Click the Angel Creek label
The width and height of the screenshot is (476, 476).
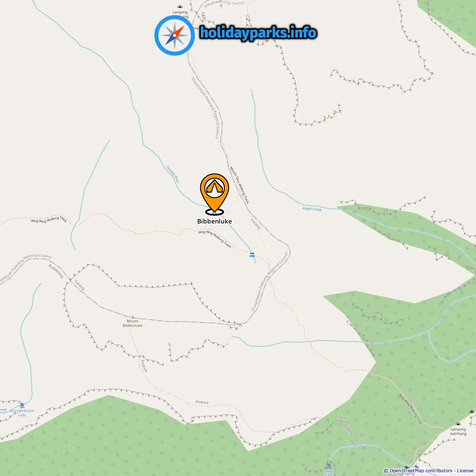[312, 209]
